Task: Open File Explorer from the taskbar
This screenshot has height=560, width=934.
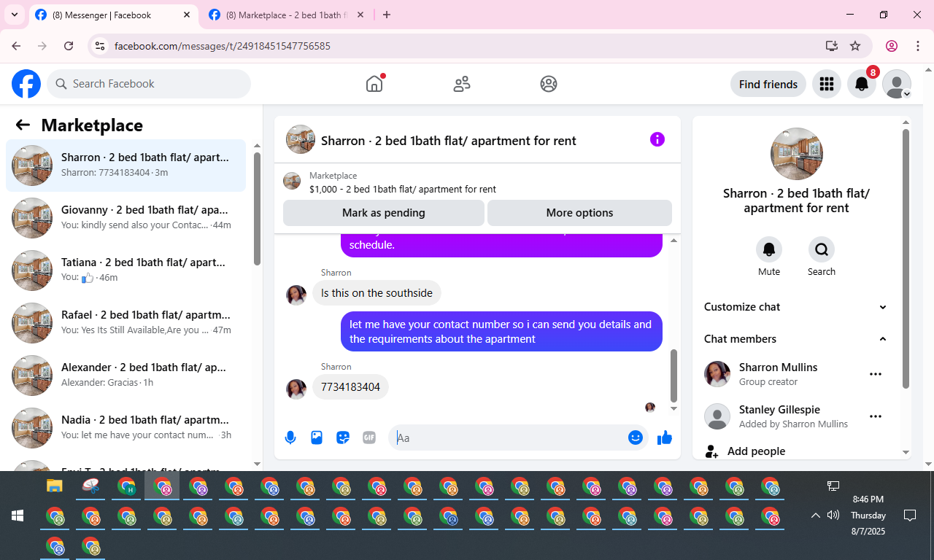Action: [55, 486]
